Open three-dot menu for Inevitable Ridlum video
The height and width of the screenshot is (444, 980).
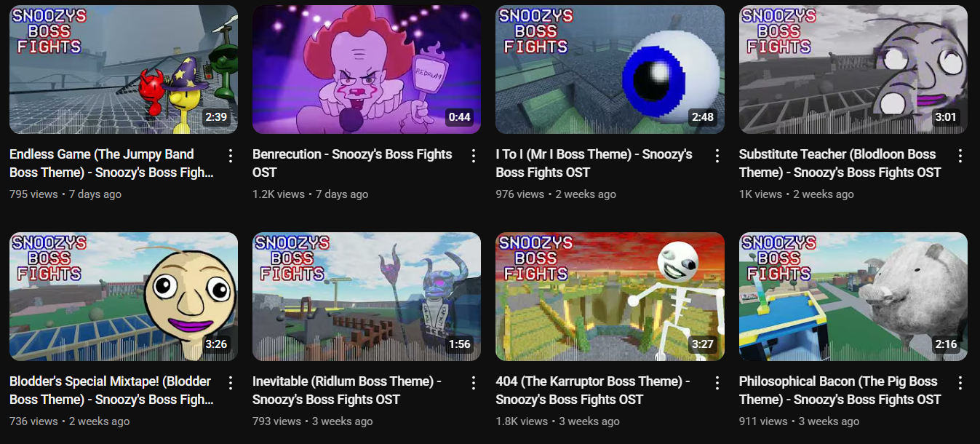[x=474, y=383]
